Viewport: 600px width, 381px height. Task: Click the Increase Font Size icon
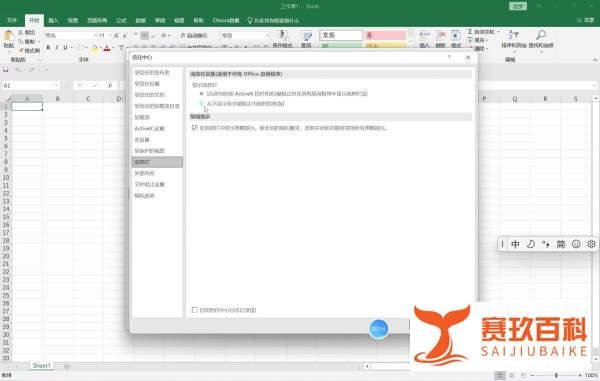117,36
